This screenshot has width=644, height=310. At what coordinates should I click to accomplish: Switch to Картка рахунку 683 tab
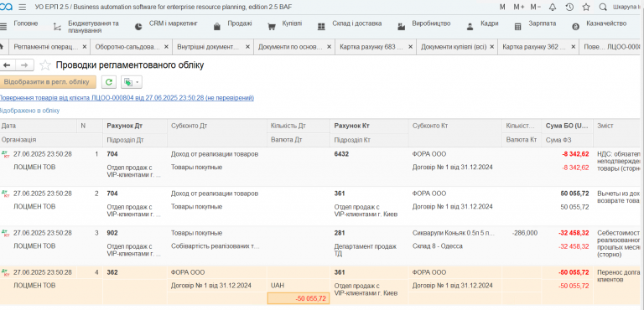click(x=371, y=47)
